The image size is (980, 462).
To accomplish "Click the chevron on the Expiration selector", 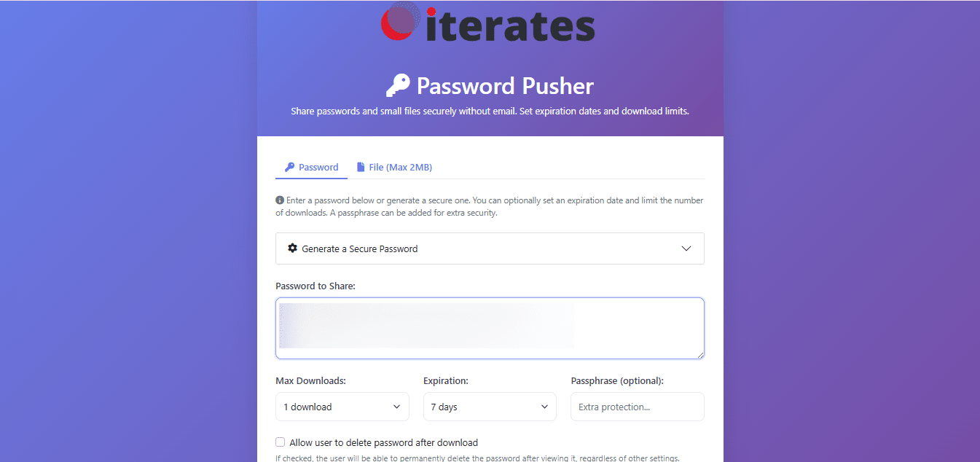I will pos(544,407).
